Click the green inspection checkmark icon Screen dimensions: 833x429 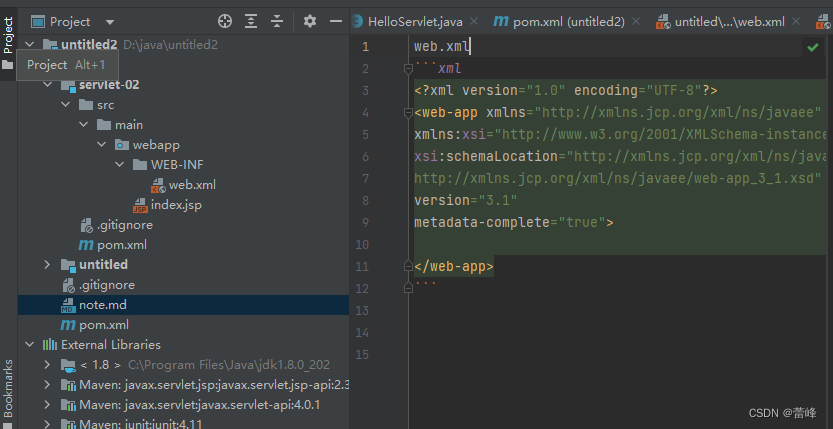click(812, 47)
